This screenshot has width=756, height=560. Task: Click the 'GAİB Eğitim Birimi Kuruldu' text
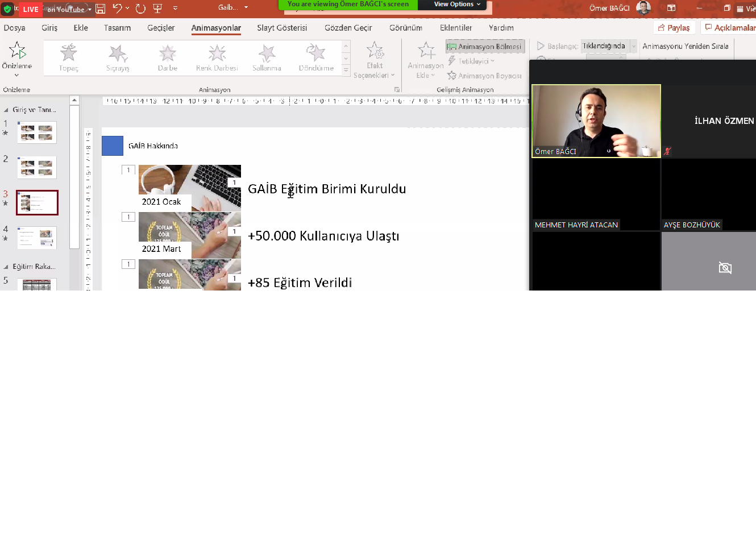point(327,189)
